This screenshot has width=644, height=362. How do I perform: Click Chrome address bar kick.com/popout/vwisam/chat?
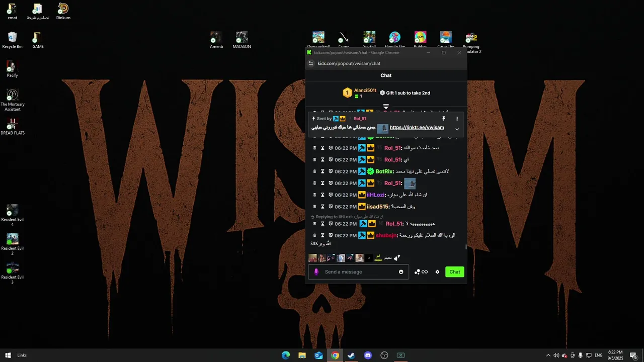point(349,63)
